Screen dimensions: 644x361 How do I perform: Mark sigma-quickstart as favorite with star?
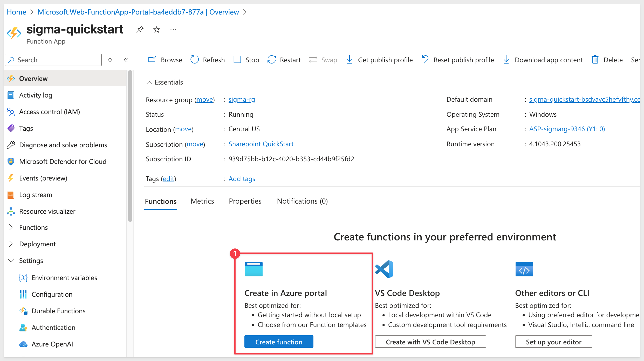[x=156, y=29]
